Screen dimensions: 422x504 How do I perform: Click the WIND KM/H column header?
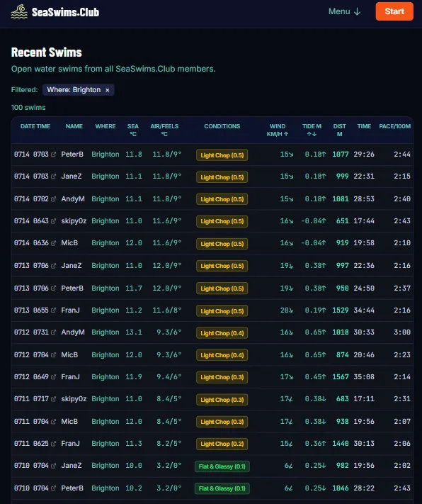277,130
